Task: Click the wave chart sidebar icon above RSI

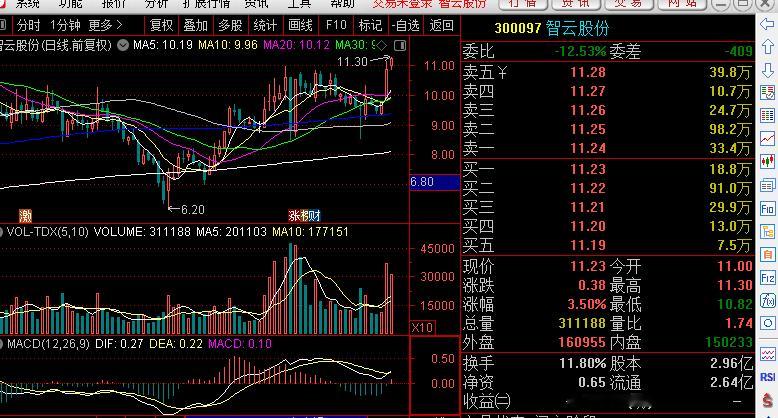Action: (767, 354)
